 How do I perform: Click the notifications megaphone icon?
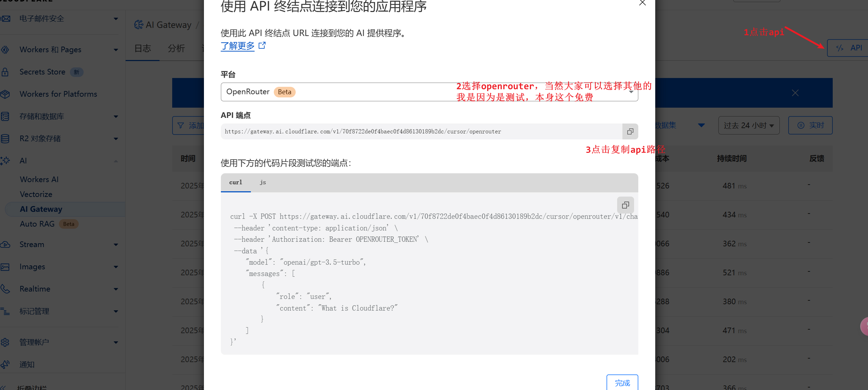(x=5, y=365)
